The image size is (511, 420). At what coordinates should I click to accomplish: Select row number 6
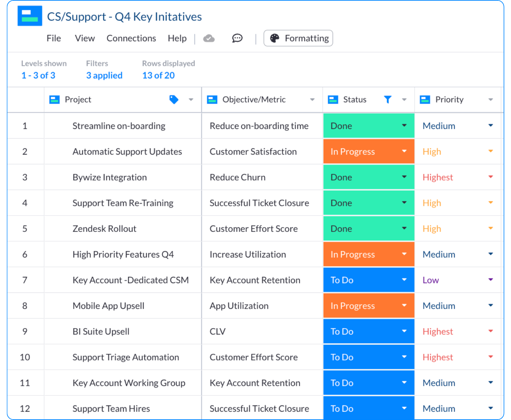tap(25, 254)
